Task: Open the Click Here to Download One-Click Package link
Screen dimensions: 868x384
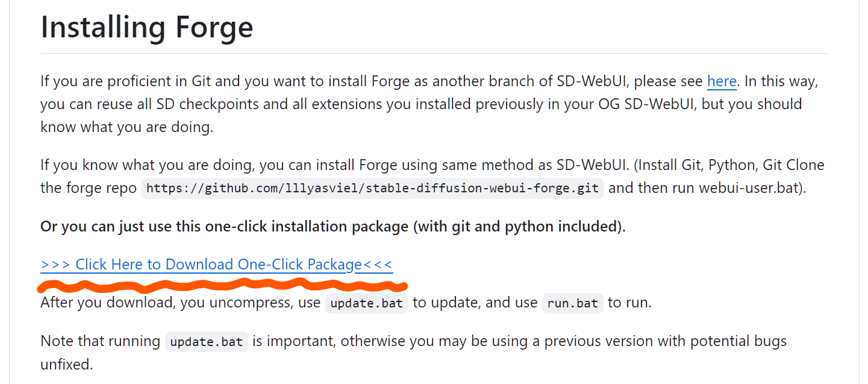Action: [x=216, y=265]
